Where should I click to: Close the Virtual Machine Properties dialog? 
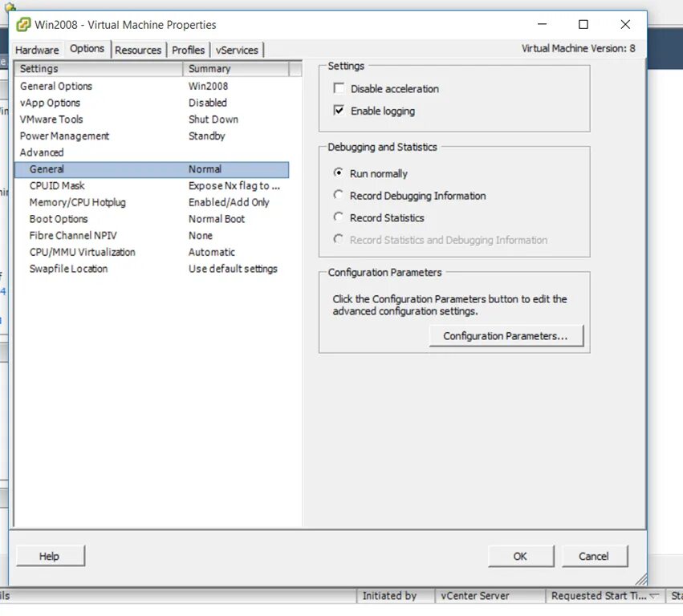coord(625,24)
